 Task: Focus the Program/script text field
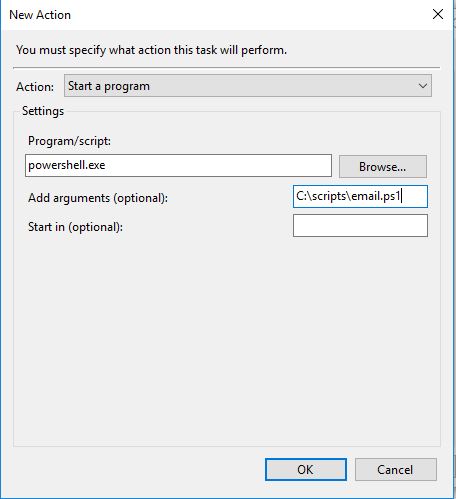pos(178,165)
